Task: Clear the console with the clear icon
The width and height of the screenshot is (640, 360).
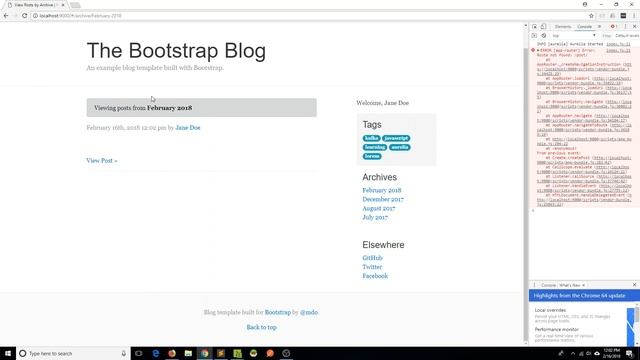Action: [x=544, y=36]
